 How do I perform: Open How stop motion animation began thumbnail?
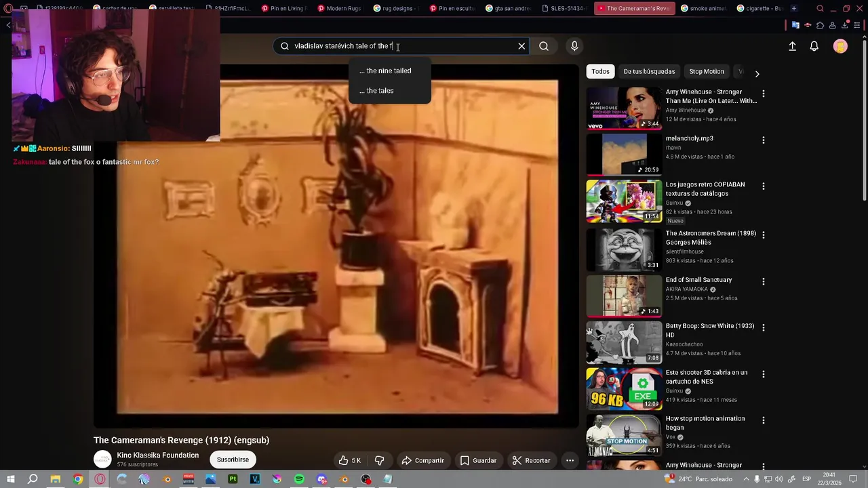[624, 434]
